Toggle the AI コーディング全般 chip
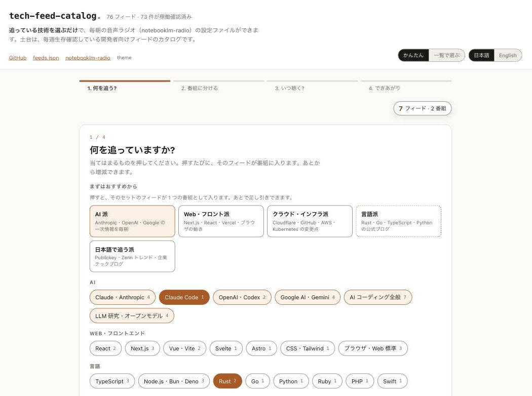Screen dimensions: 532x396 click(378, 297)
